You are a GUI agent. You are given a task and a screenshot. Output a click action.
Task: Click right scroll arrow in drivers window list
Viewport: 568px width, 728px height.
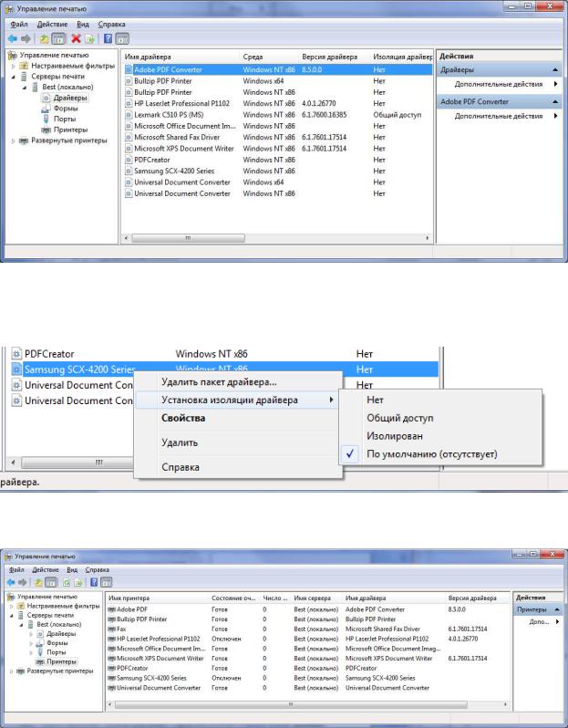[428, 238]
